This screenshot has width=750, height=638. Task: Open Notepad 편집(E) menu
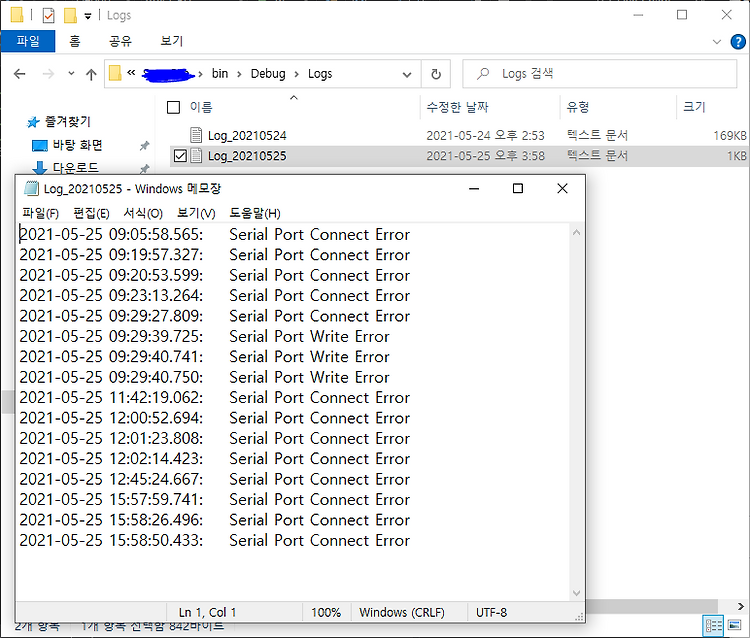tap(91, 213)
